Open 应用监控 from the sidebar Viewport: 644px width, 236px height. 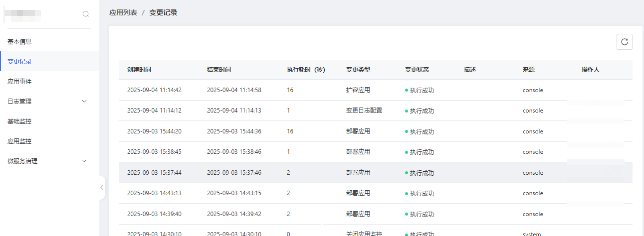(x=19, y=141)
